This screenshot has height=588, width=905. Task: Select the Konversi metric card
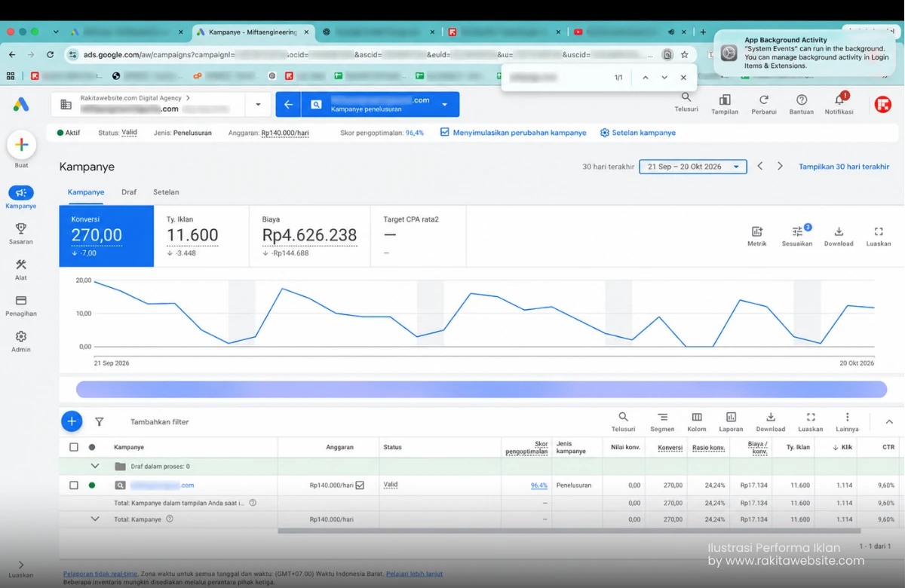pyautogui.click(x=106, y=236)
